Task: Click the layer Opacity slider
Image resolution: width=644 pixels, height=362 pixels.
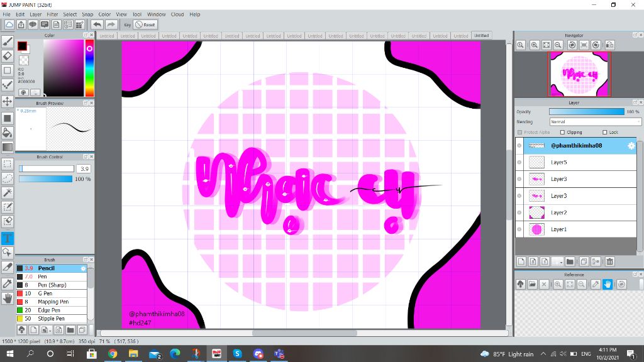Action: coord(587,112)
